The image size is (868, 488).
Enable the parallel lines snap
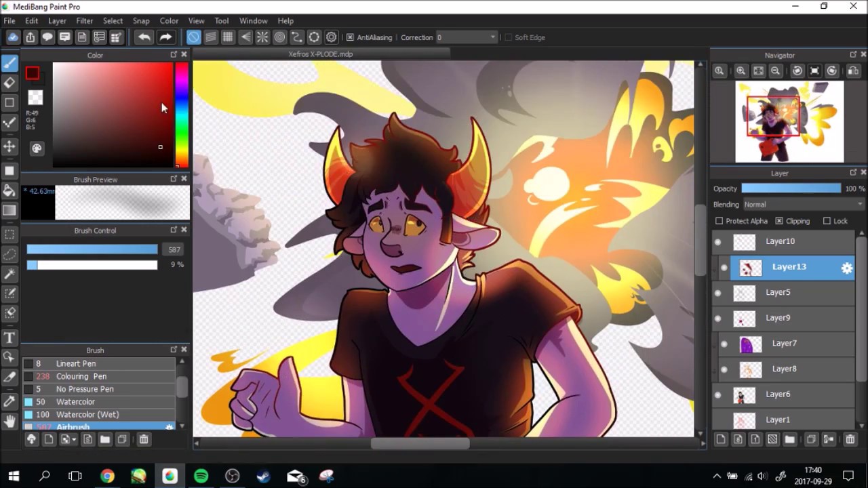click(211, 37)
